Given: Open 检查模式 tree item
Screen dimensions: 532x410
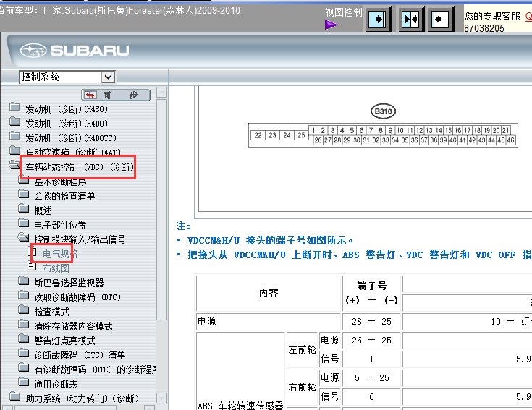Looking at the screenshot, I should click(51, 312).
